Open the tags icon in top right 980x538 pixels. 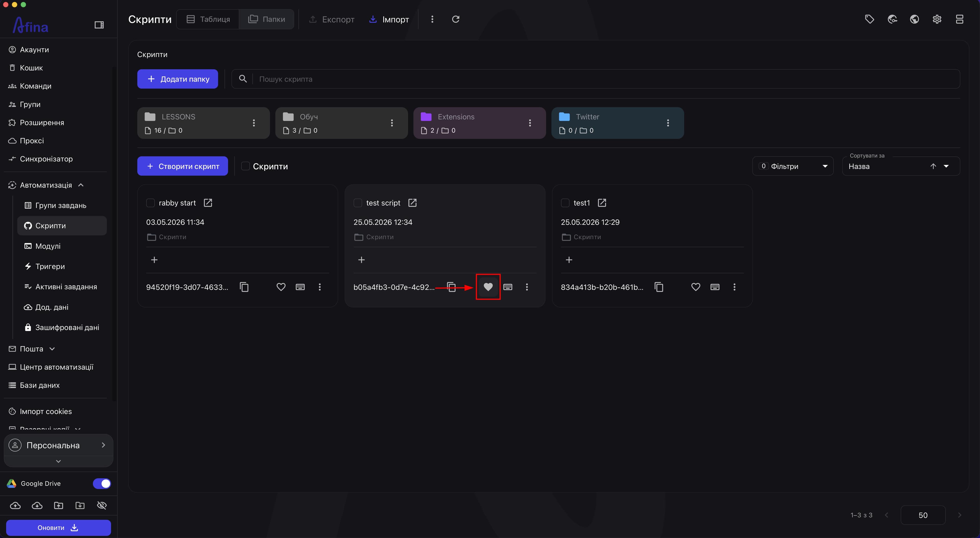click(x=869, y=19)
